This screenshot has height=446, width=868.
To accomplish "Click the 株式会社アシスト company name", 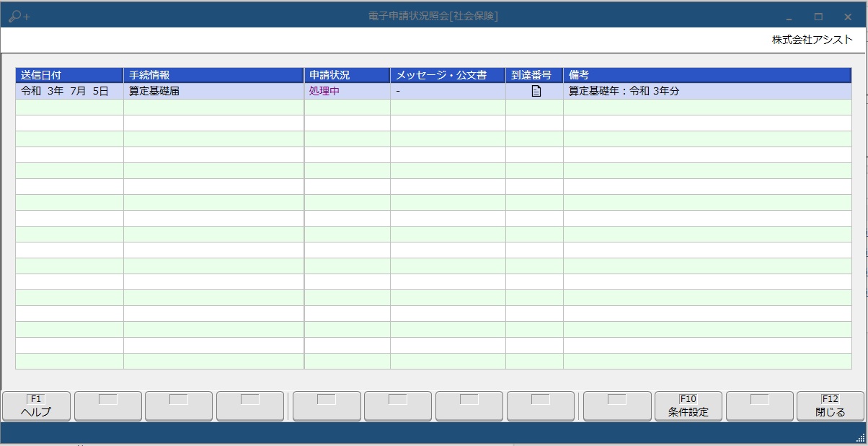I will pyautogui.click(x=812, y=40).
